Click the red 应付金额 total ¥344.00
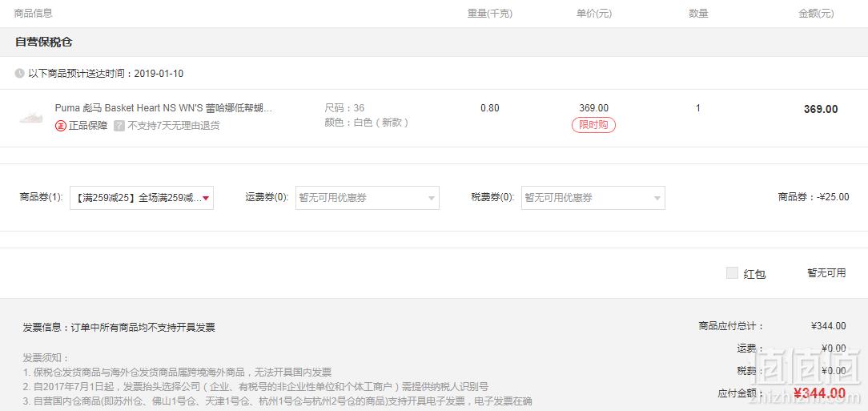Image resolution: width=868 pixels, height=411 pixels. (x=820, y=393)
